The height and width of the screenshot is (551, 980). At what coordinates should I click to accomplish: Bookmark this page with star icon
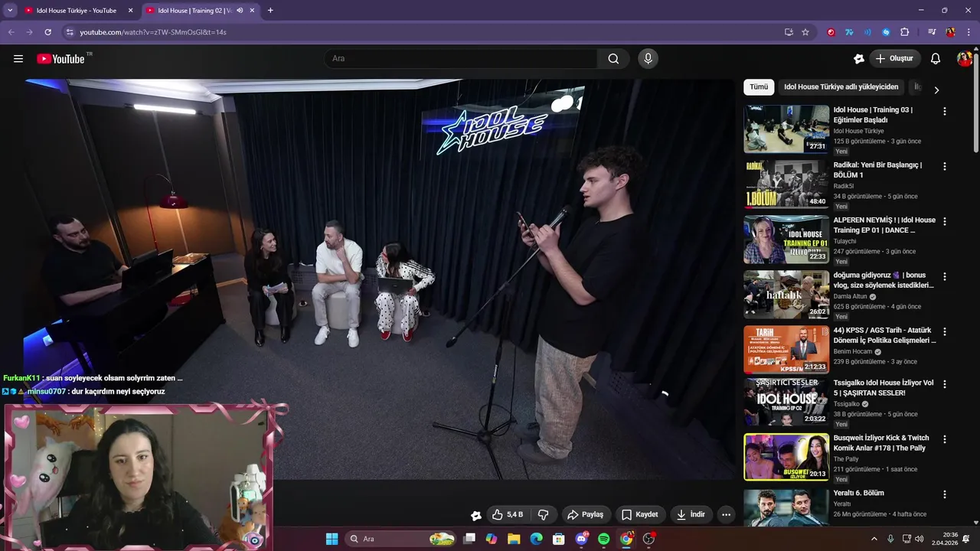pyautogui.click(x=805, y=32)
